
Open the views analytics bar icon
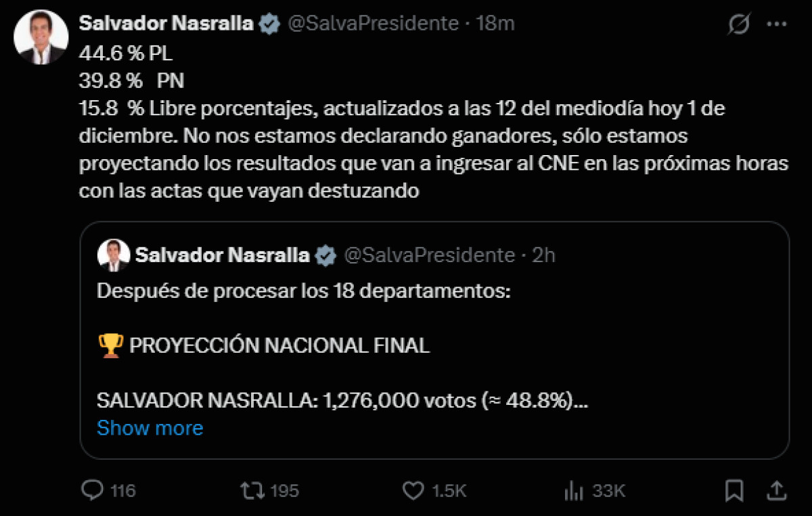pyautogui.click(x=574, y=490)
